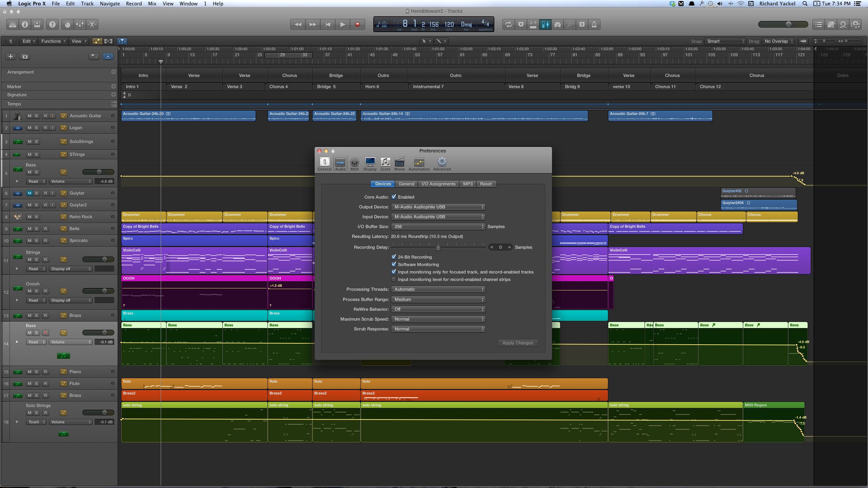Viewport: 868px width, 488px height.
Task: Disable Software Monitoring checkbox
Action: click(x=394, y=264)
